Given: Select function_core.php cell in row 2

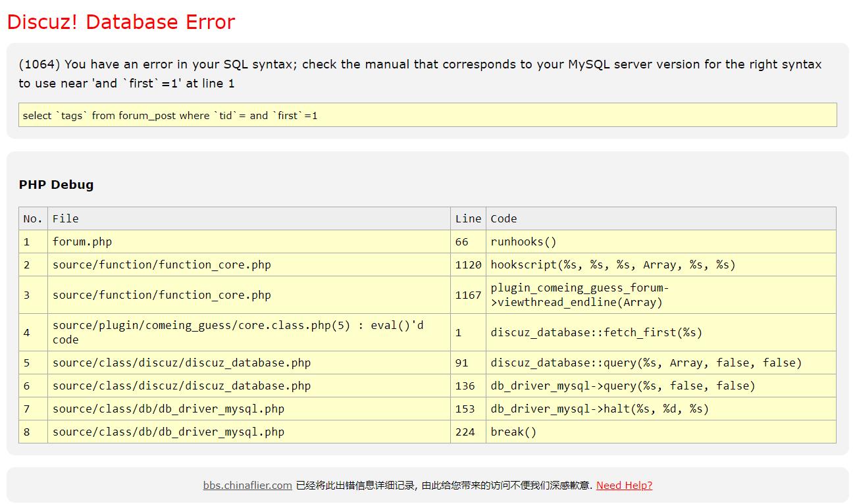Looking at the screenshot, I should (249, 265).
